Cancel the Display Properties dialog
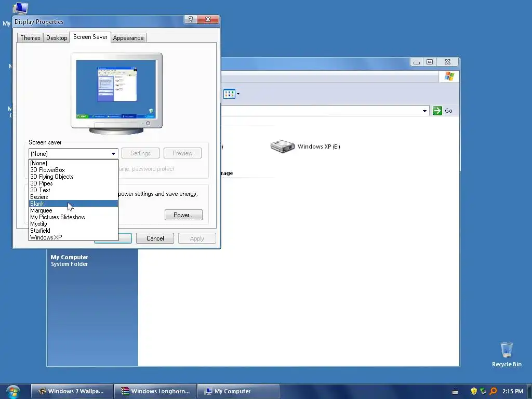The image size is (532, 399). [x=155, y=238]
